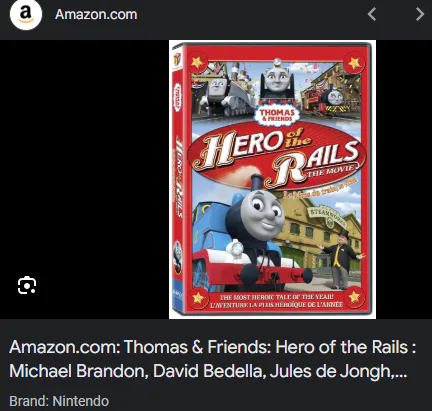This screenshot has height=411, width=432.
Task: Click the top-right gold star on cover
Action: (x=354, y=62)
